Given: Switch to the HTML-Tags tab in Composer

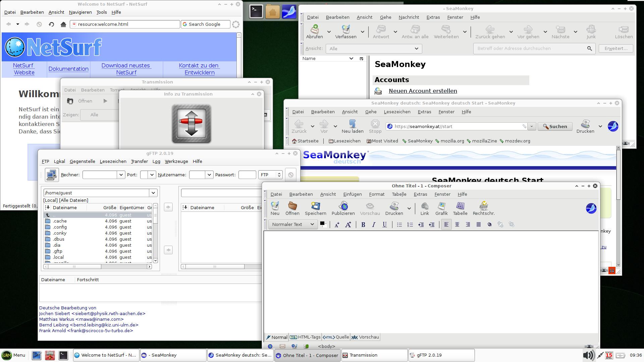Looking at the screenshot, I should [x=305, y=337].
